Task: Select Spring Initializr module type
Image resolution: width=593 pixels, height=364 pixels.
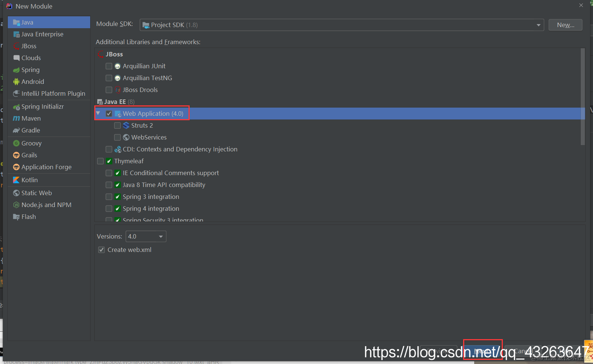Action: pos(49,106)
